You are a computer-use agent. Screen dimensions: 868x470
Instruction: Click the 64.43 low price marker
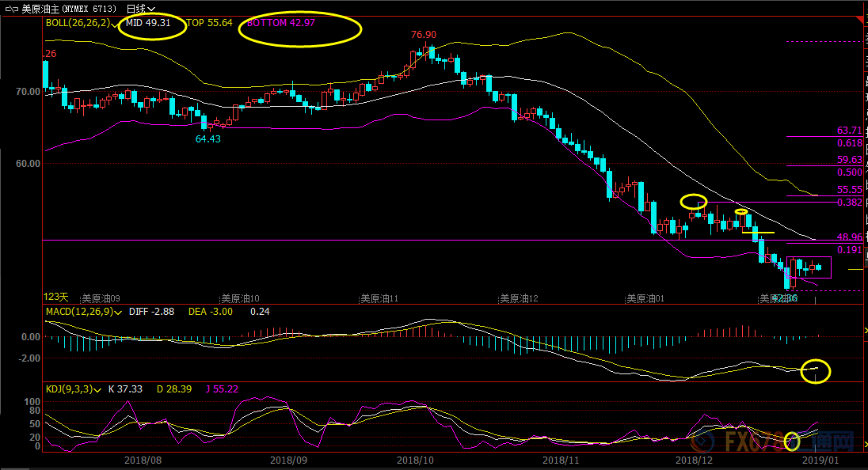point(208,138)
